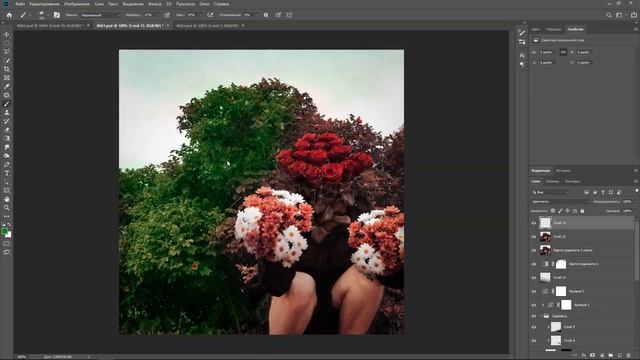Click the search icon at top right
This screenshot has width=640, height=360.
click(x=609, y=15)
